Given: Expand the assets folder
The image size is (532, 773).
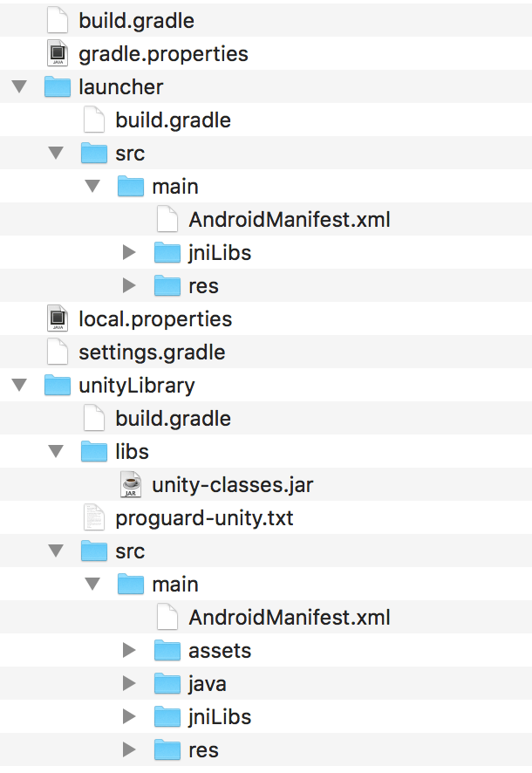Looking at the screenshot, I should click(129, 650).
